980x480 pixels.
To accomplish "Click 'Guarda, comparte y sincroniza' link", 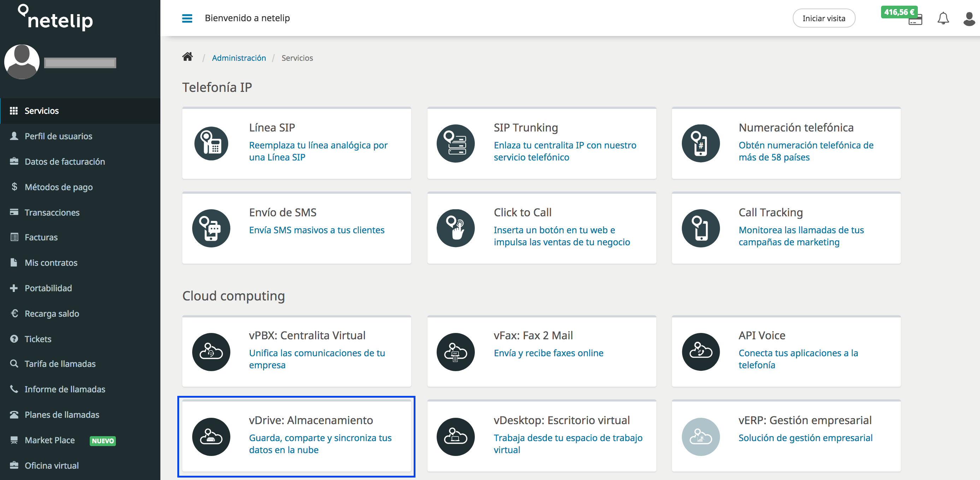I will click(x=320, y=444).
